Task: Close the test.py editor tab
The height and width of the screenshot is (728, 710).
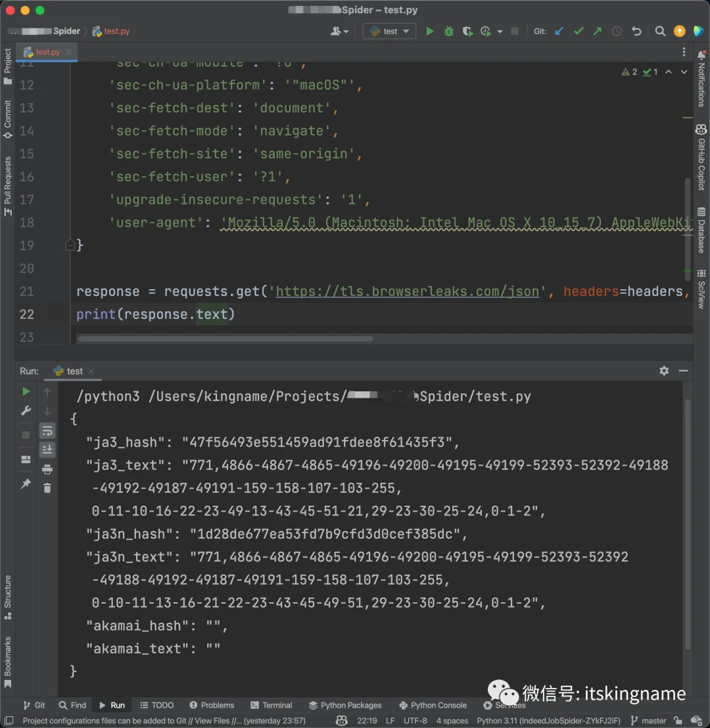Action: tap(68, 52)
